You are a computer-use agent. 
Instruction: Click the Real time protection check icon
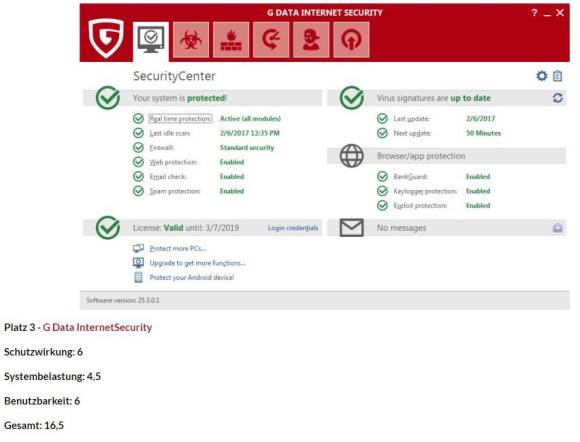(x=138, y=119)
